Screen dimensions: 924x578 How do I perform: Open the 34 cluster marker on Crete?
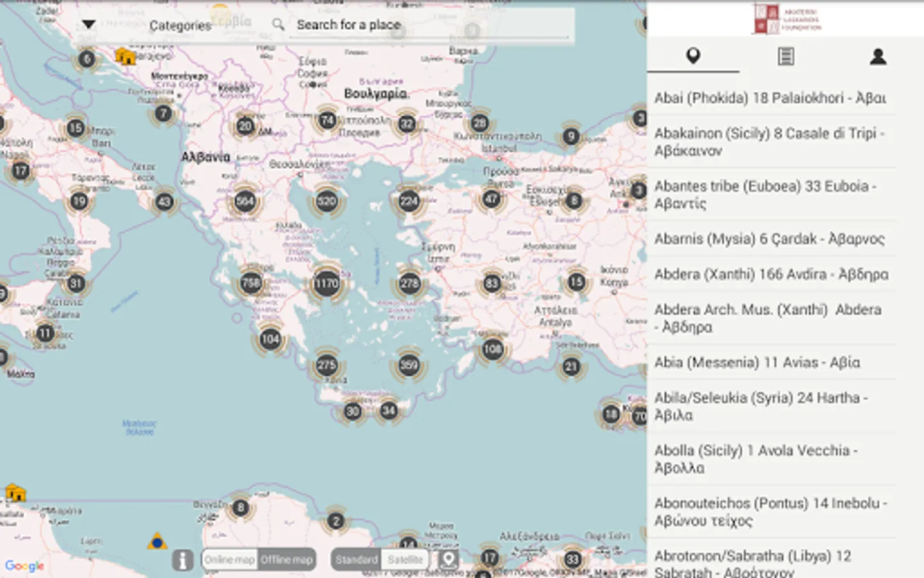pos(388,410)
